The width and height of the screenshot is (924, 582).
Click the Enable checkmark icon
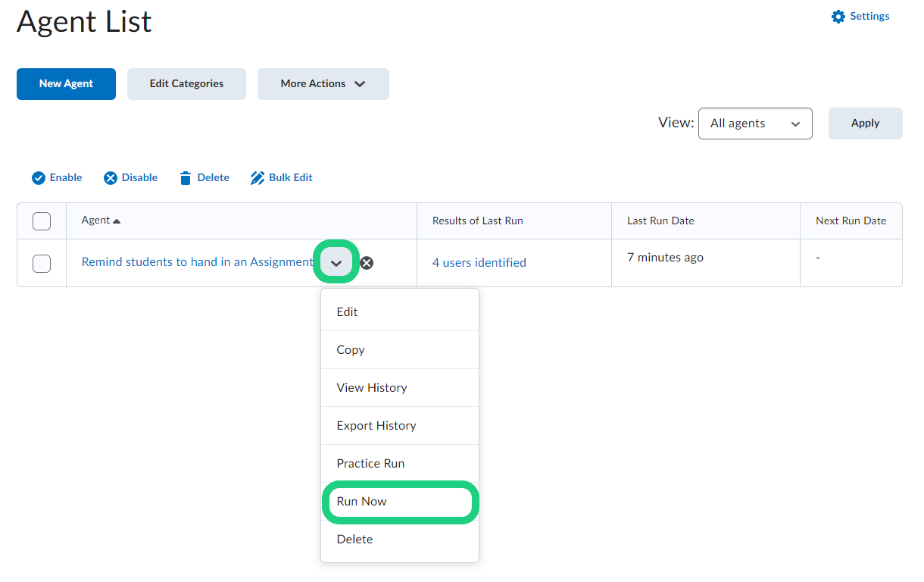(39, 178)
